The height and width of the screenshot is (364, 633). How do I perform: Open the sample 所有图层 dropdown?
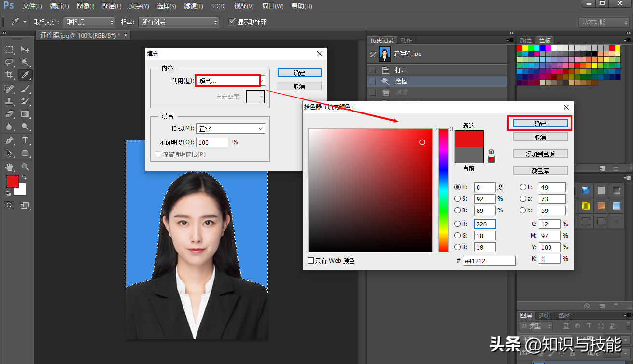coord(179,22)
